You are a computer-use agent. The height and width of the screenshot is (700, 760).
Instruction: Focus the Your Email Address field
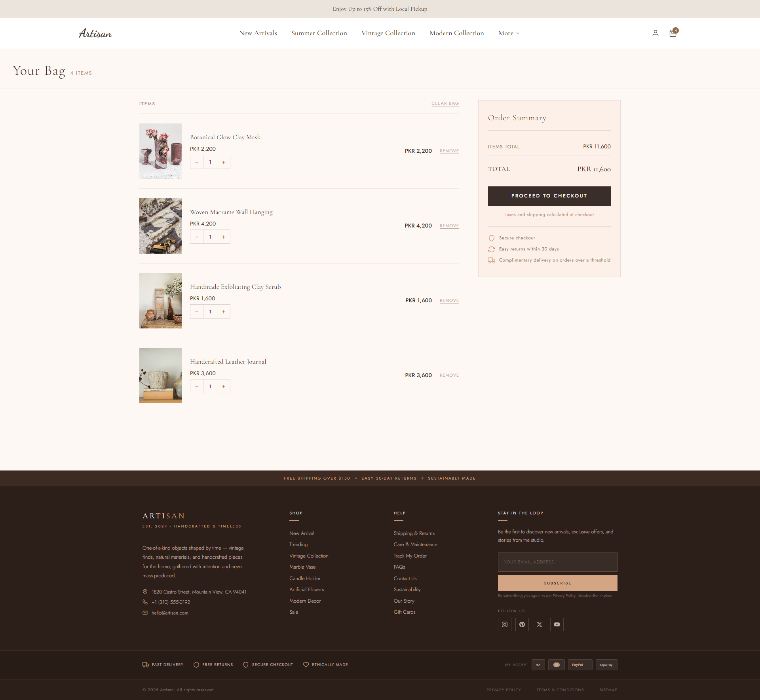click(557, 562)
